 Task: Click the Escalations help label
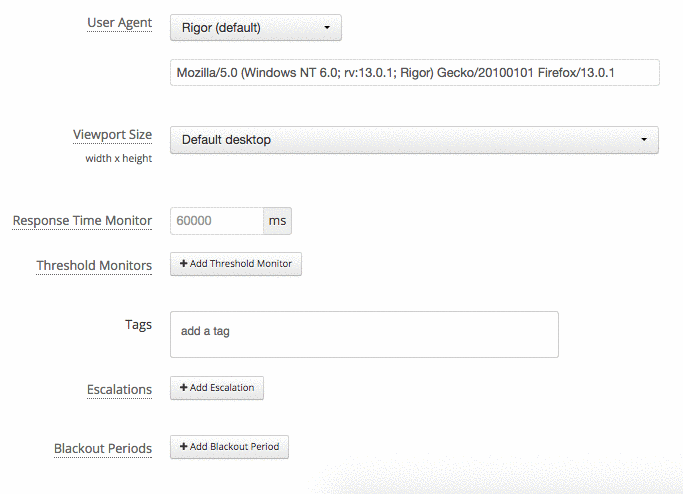pyautogui.click(x=119, y=390)
